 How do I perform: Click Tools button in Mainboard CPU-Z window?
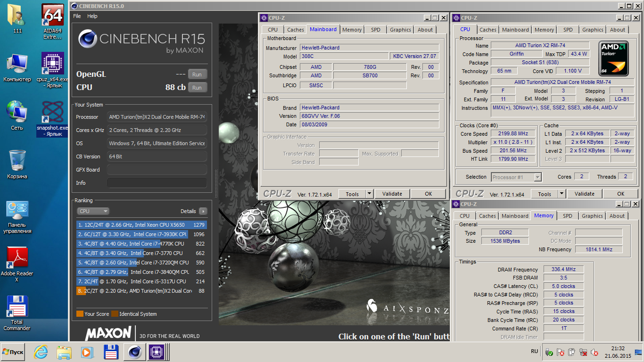(x=352, y=194)
